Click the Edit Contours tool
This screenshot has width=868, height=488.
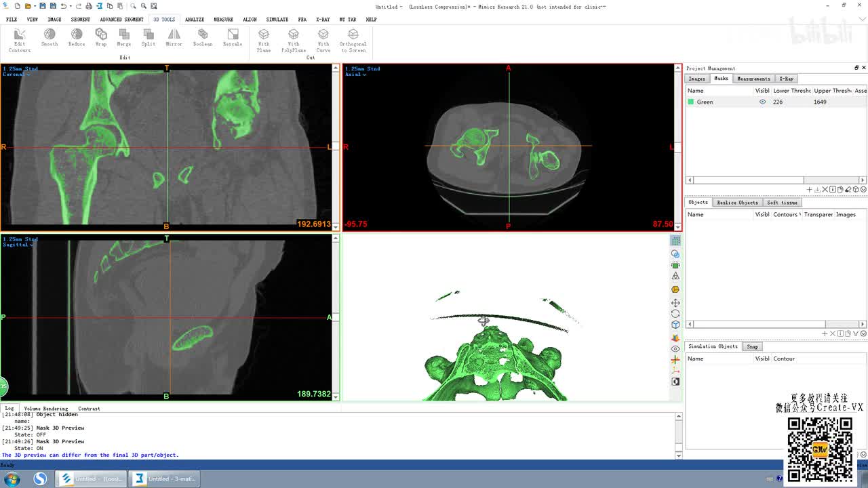[19, 41]
